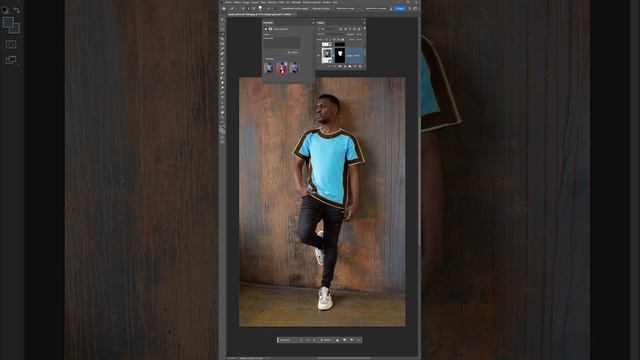Click the layer Opacity value field
This screenshot has height=360, width=640.
coord(359,34)
